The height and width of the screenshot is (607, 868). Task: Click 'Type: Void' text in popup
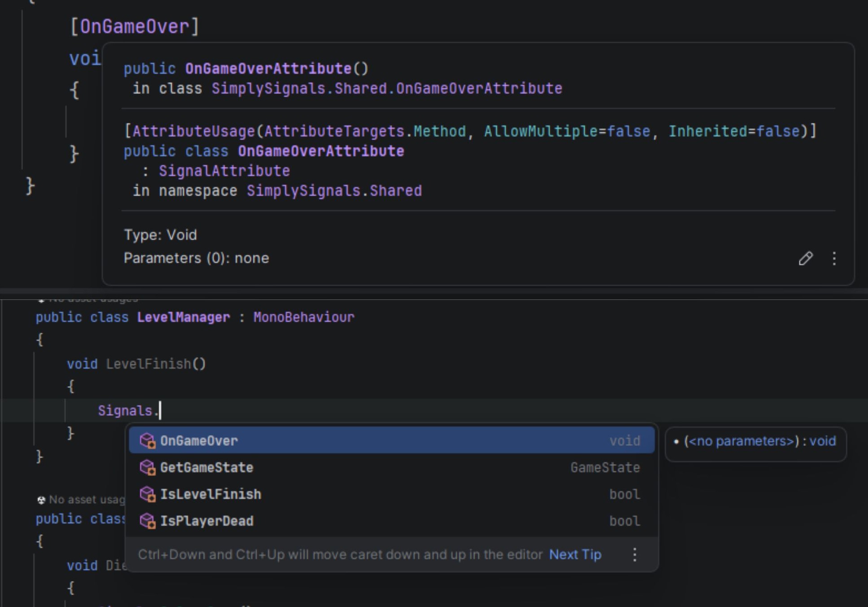pos(160,235)
